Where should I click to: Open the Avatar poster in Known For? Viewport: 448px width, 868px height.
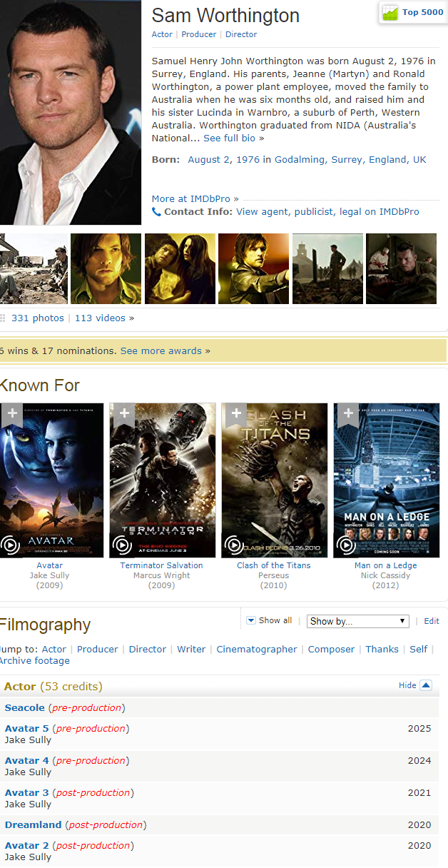[x=51, y=480]
